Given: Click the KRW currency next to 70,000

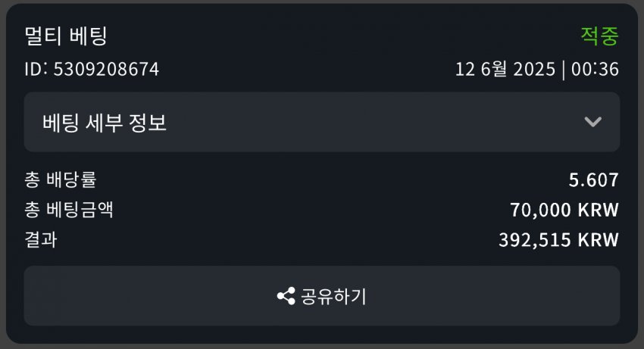Looking at the screenshot, I should click(x=598, y=210).
